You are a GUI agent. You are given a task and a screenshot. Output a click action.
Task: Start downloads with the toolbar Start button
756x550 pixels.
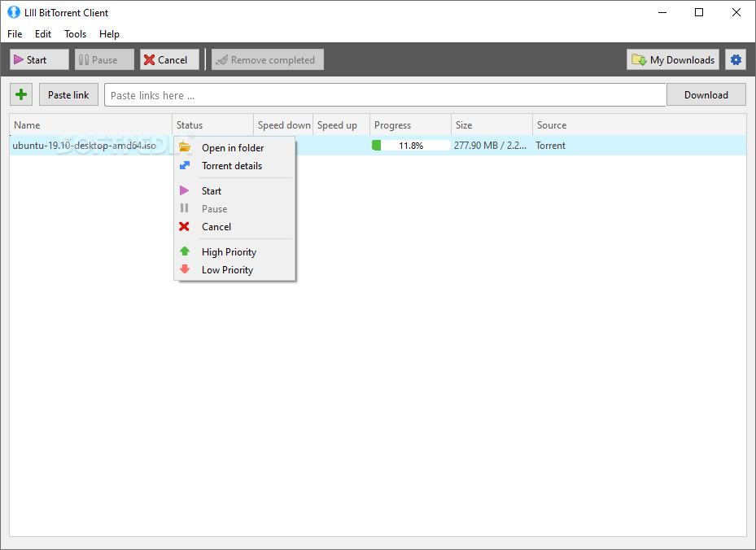pyautogui.click(x=39, y=59)
